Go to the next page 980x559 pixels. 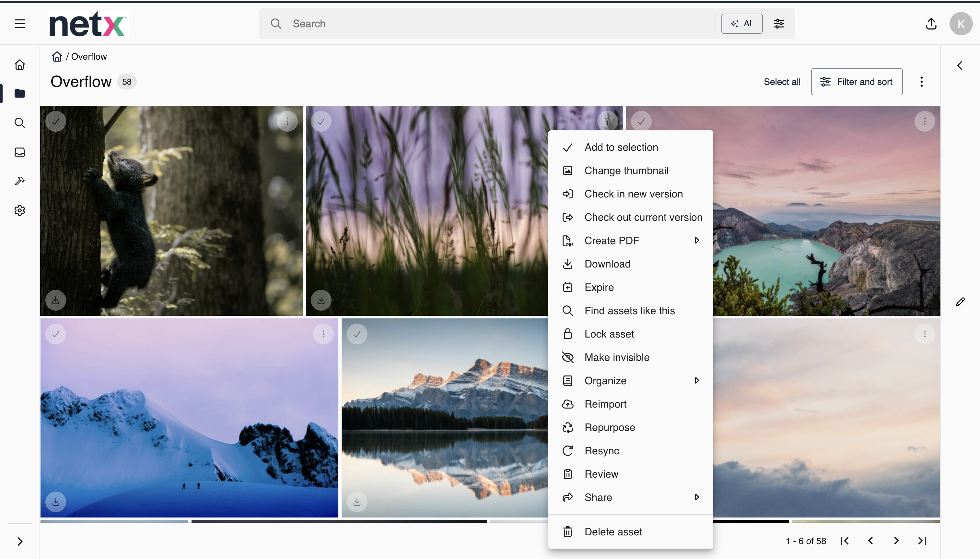click(896, 541)
